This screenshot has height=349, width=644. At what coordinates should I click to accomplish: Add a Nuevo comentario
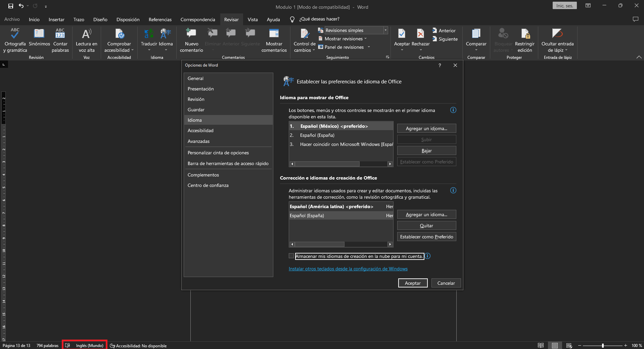click(x=191, y=40)
